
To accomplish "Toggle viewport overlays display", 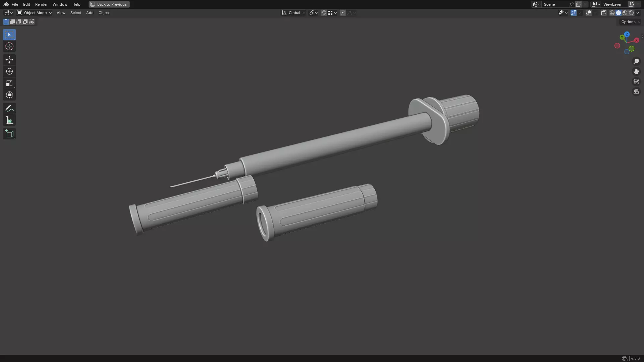I will coord(589,13).
